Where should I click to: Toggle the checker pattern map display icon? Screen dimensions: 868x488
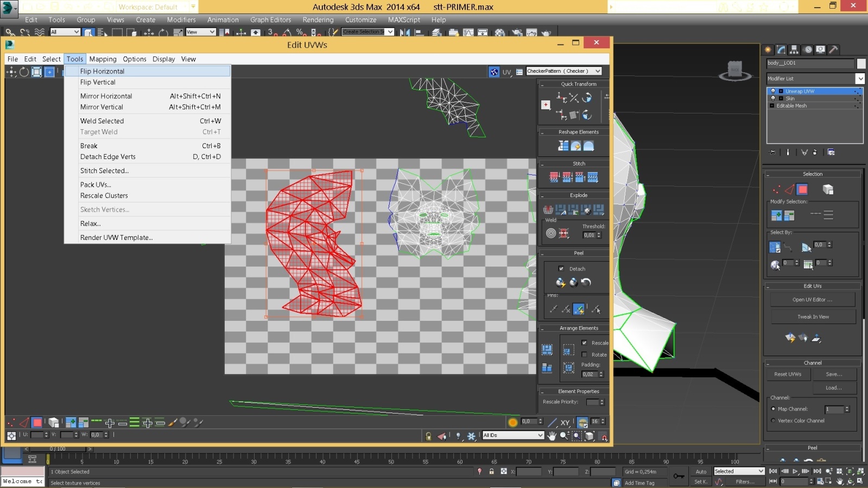coord(494,72)
